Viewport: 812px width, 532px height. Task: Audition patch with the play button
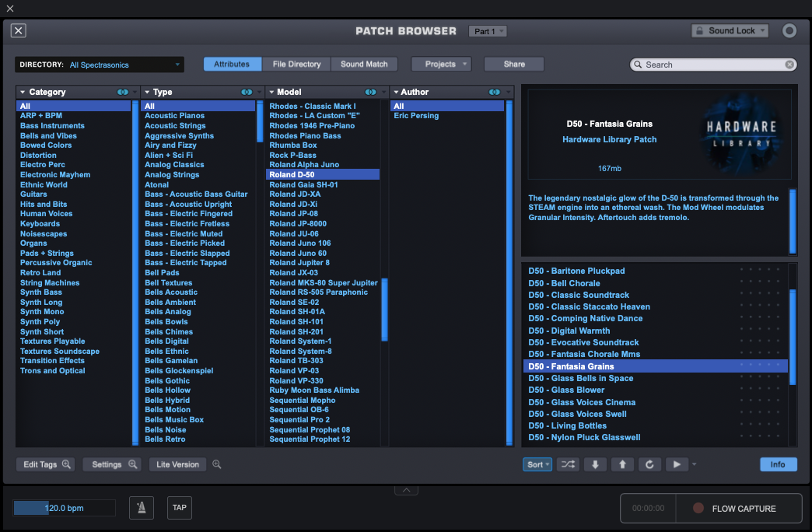tap(677, 464)
